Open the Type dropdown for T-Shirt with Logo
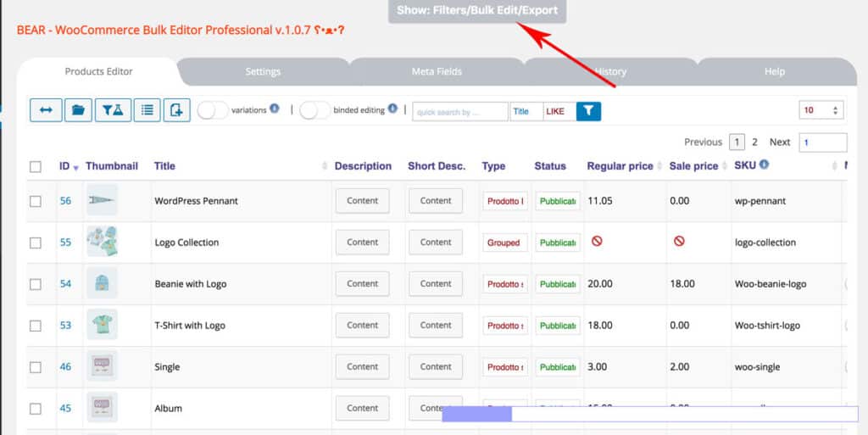The height and width of the screenshot is (435, 868). coord(505,326)
